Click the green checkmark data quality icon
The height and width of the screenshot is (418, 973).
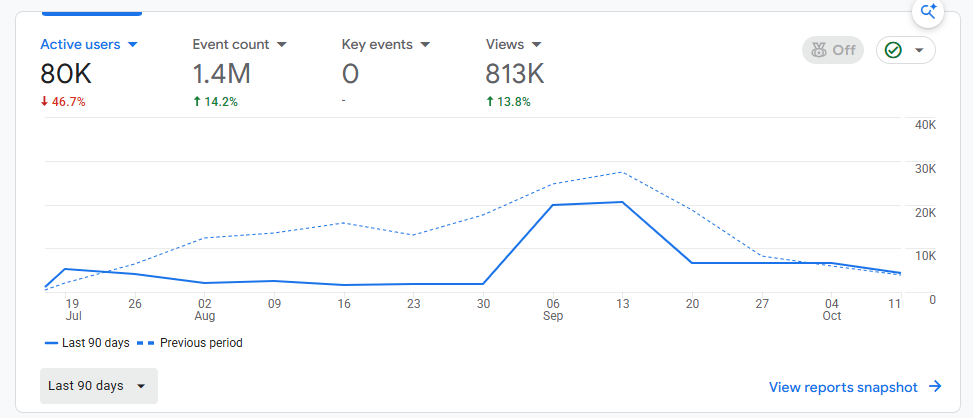(x=893, y=50)
